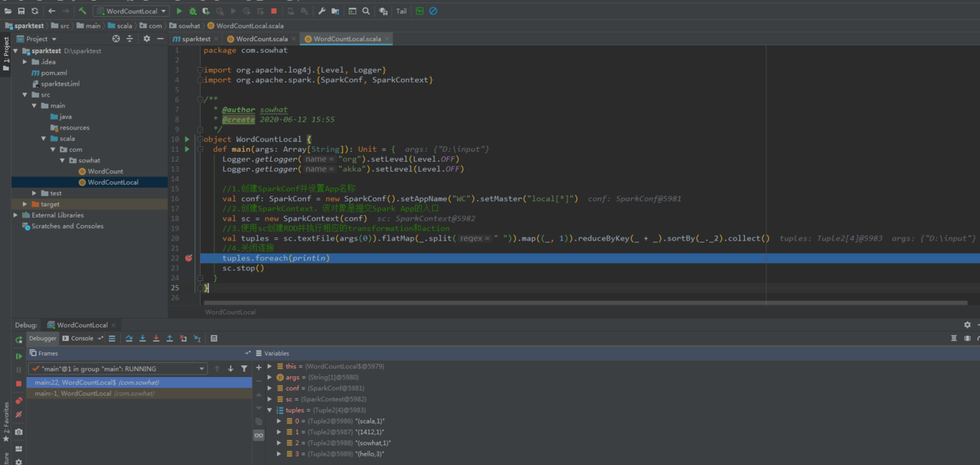The height and width of the screenshot is (465, 980).
Task: Click Evaluate Expression calculator icon
Action: tap(214, 339)
